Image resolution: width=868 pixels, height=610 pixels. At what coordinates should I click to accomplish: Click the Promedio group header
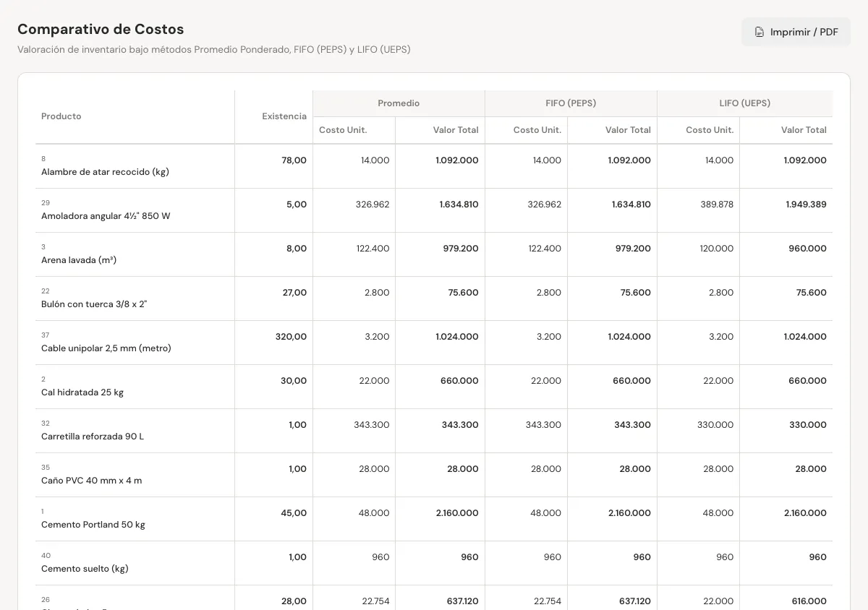399,103
